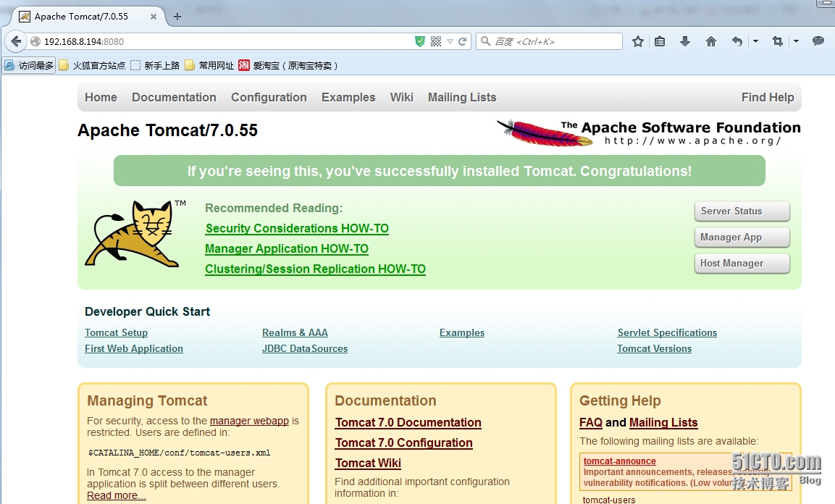Open the 常用网址 bookmark folder

point(209,65)
